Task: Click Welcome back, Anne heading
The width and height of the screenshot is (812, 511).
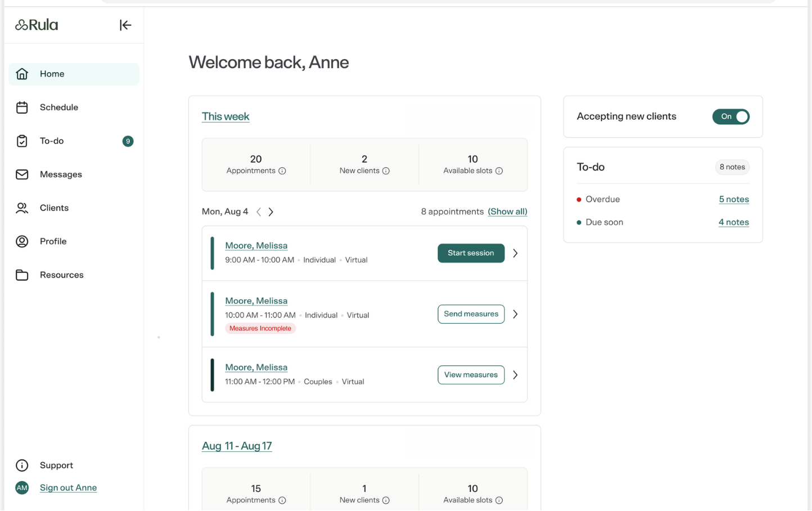Action: [269, 62]
